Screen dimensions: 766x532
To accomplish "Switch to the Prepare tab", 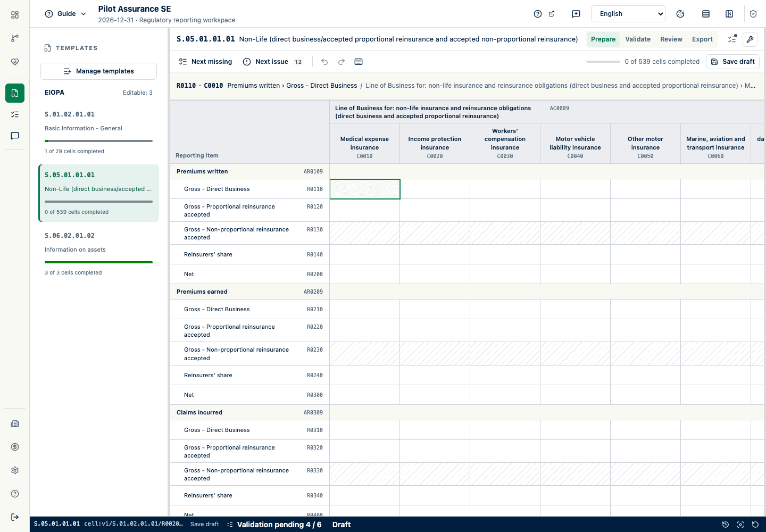I will (x=603, y=39).
